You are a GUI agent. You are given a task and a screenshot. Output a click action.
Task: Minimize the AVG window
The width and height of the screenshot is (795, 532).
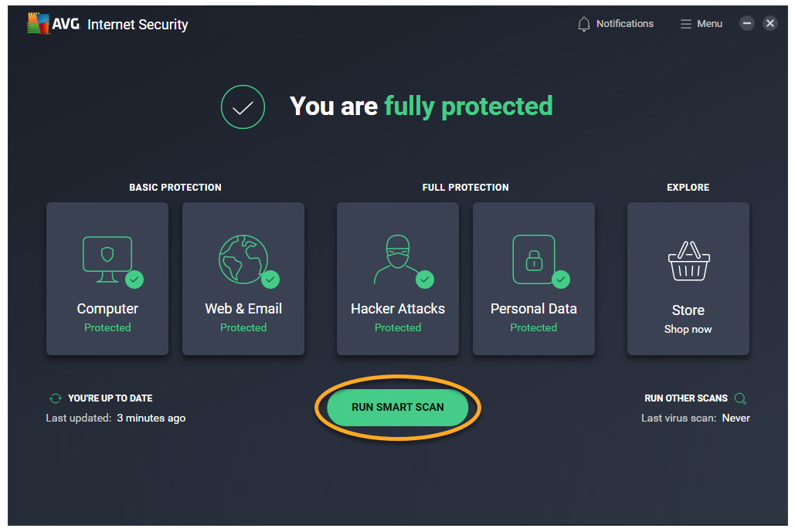(746, 24)
